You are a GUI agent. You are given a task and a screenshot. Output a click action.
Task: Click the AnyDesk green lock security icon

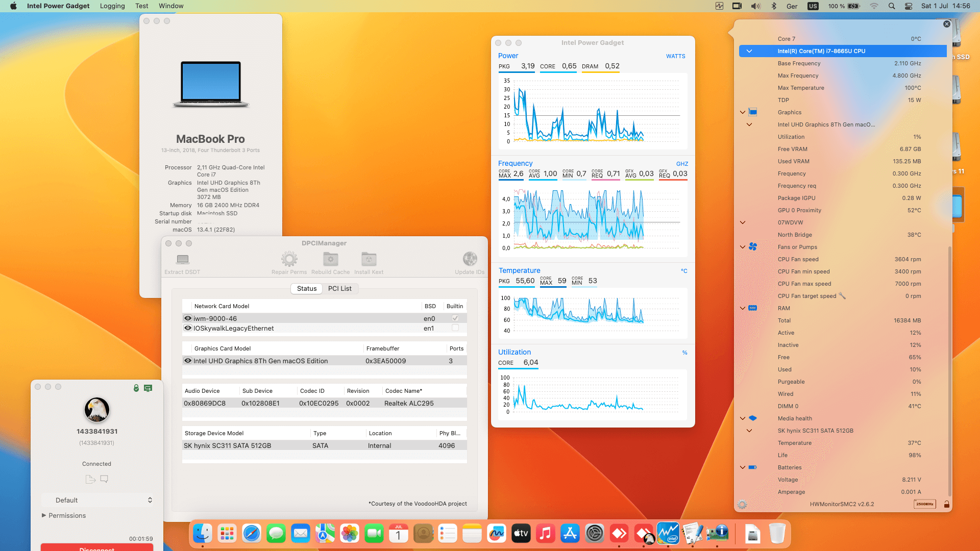pos(136,388)
